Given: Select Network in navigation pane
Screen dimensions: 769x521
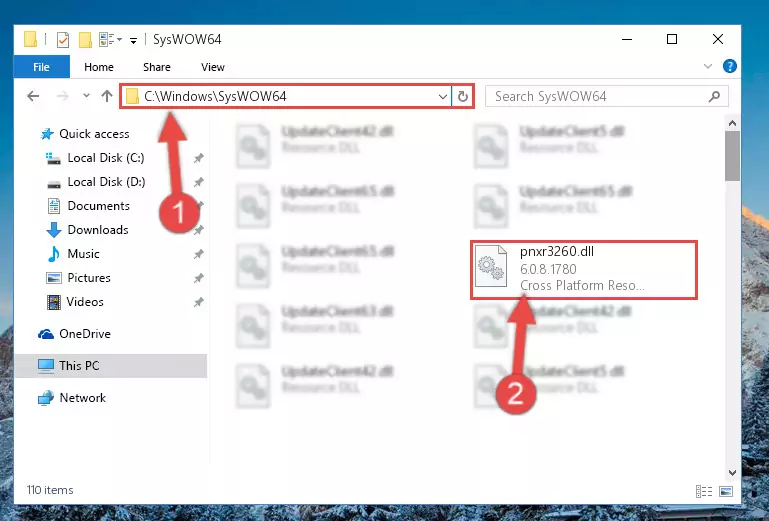Looking at the screenshot, I should click(82, 398).
